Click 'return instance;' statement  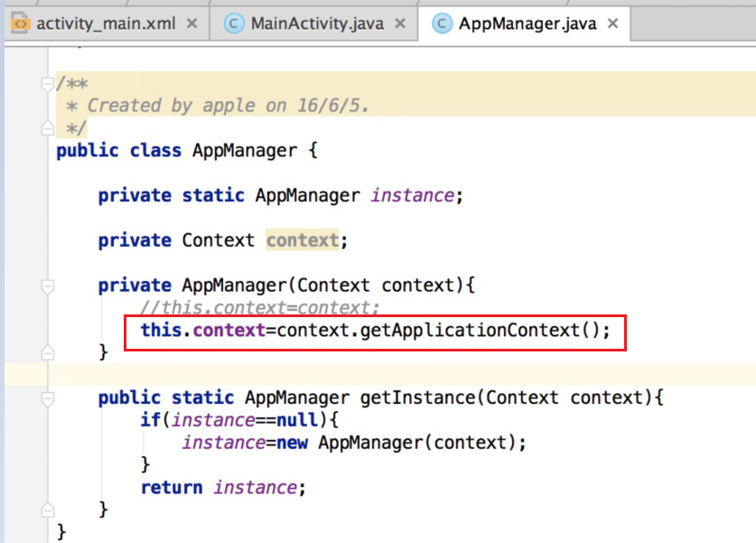pos(223,488)
